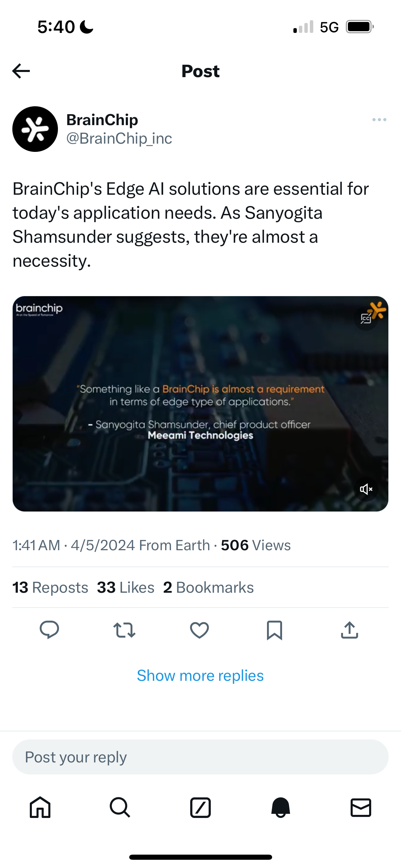This screenshot has height=868, width=401.
Task: Tap the BrainChip profile avatar
Action: click(x=35, y=129)
